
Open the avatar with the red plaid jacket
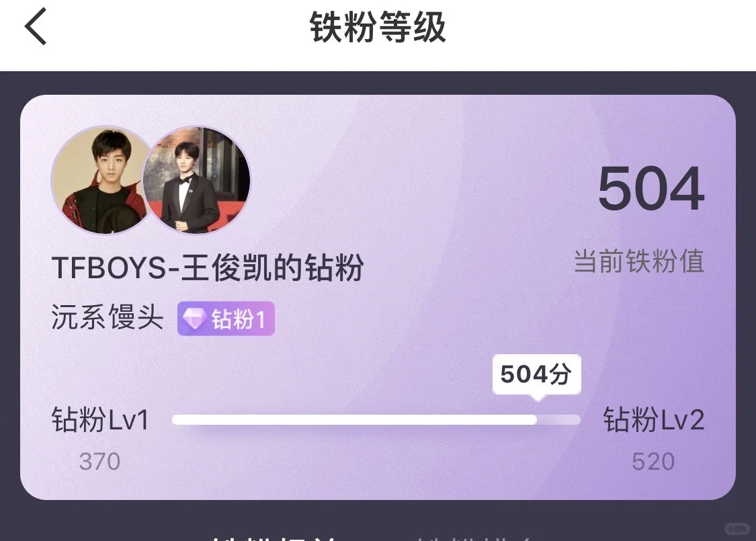(x=103, y=180)
